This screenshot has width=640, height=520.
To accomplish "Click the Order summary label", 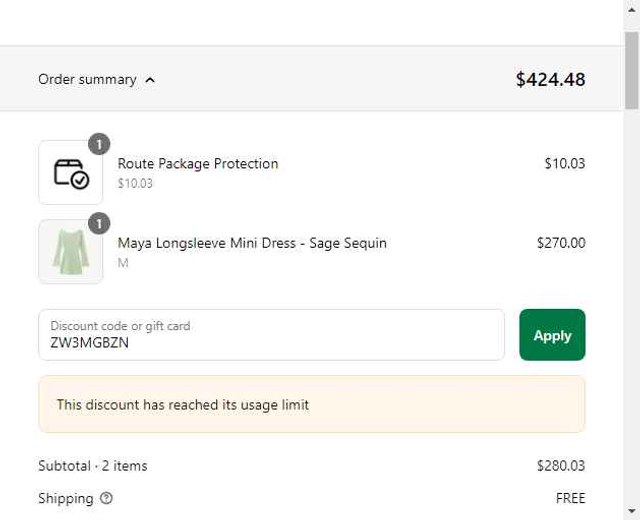I will point(87,80).
